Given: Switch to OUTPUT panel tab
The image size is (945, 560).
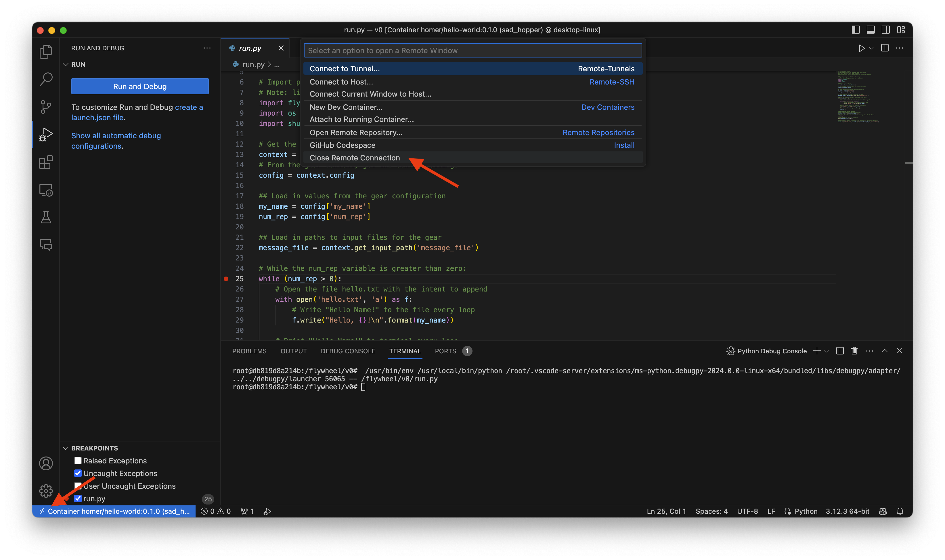Looking at the screenshot, I should 294,351.
